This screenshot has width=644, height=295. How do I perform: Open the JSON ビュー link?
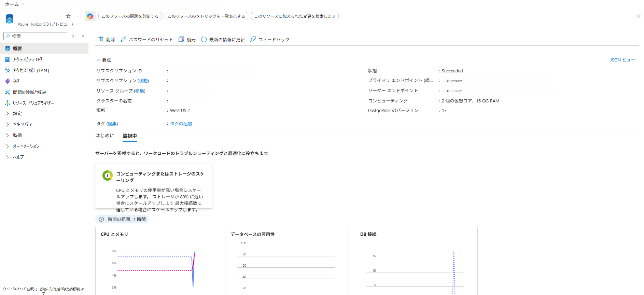coord(622,60)
